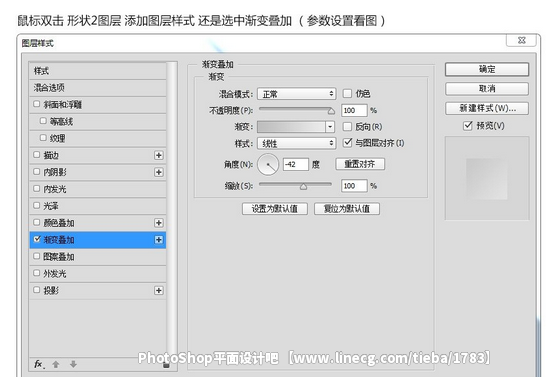Click the plus icon beside 颜色叠加
The height and width of the screenshot is (377, 546).
point(158,223)
